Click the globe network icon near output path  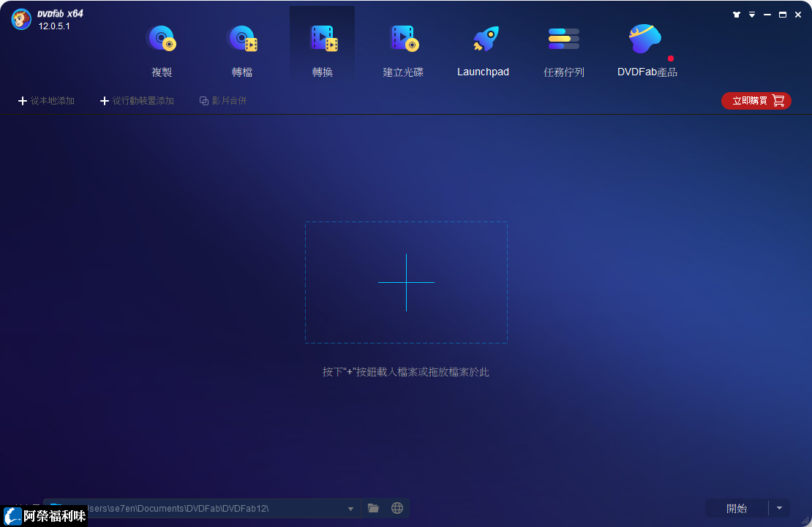(397, 508)
